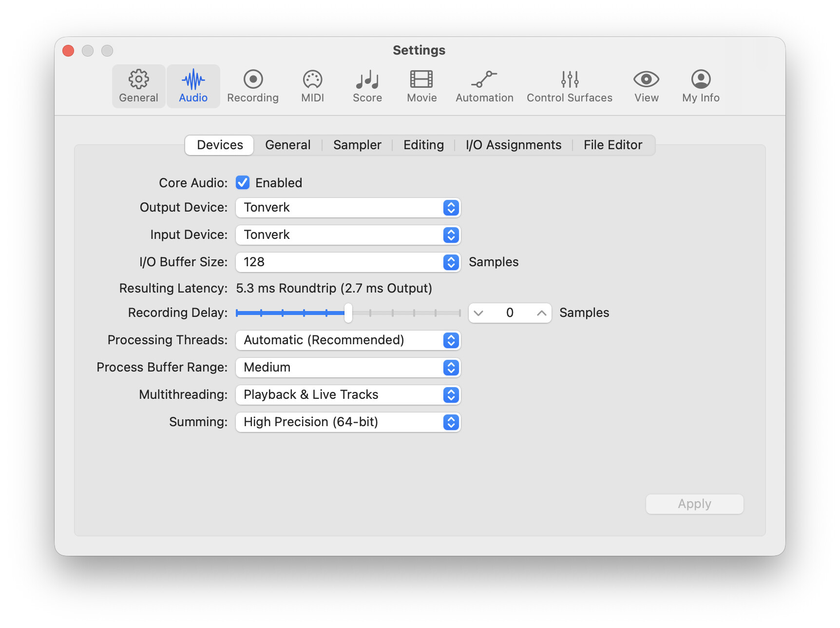Screen dimensions: 840x628
Task: Open the My Info settings pane
Action: coord(701,86)
